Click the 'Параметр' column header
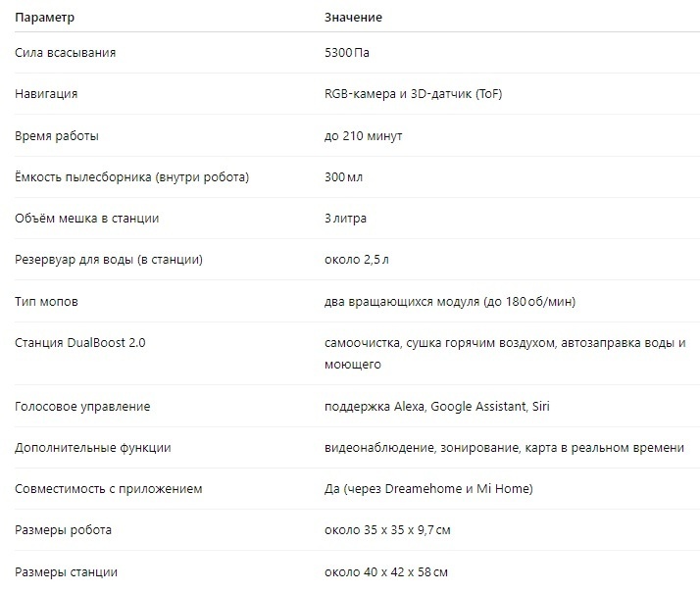The image size is (700, 592). tap(45, 18)
